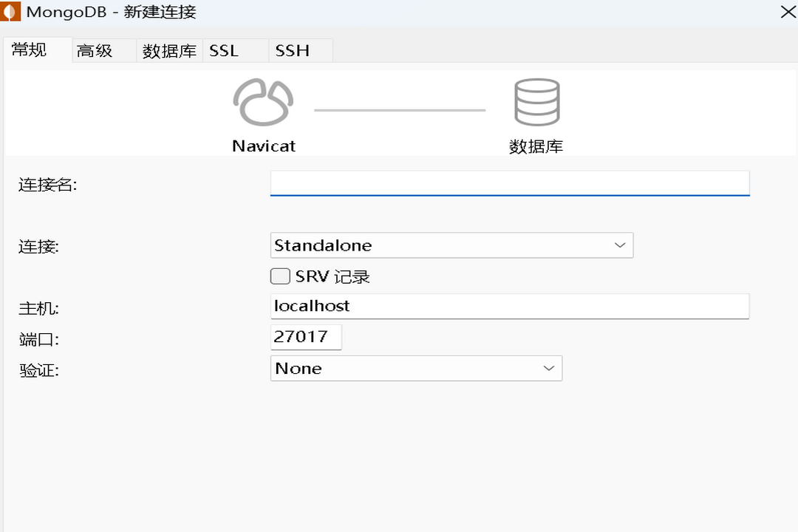This screenshot has height=532, width=798.
Task: Click the 主机 host field showing localhost
Action: pos(510,305)
